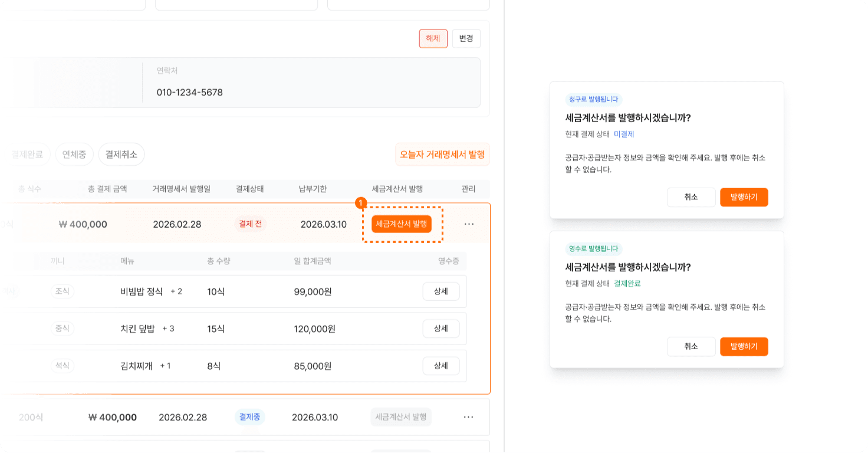Click the 김치찌개 menu name
The width and height of the screenshot is (868, 453).
click(x=136, y=366)
